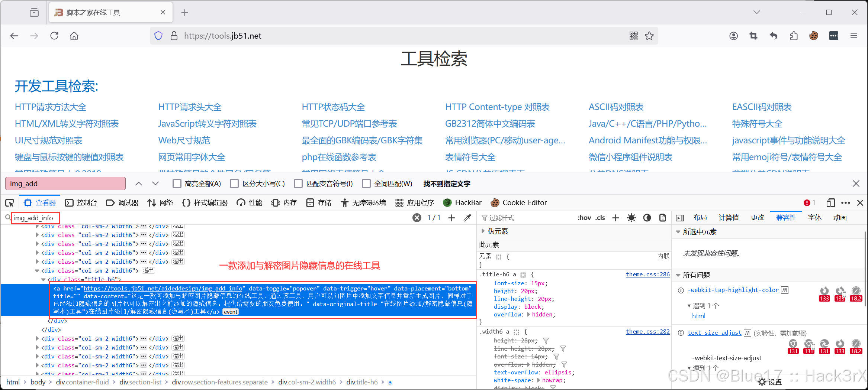The height and width of the screenshot is (390, 868).
Task: Reload the page with the refresh icon
Action: tap(54, 36)
